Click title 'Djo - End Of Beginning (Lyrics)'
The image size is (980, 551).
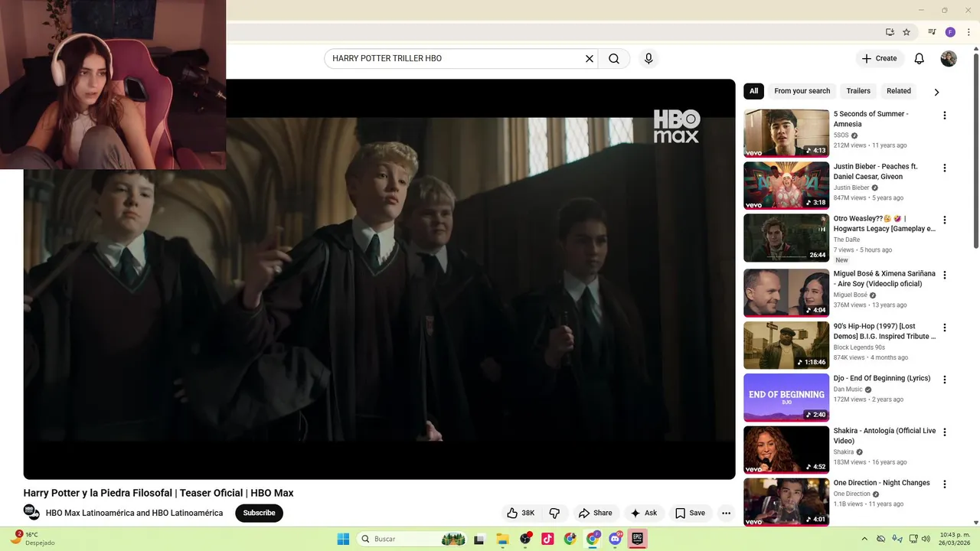pos(882,378)
